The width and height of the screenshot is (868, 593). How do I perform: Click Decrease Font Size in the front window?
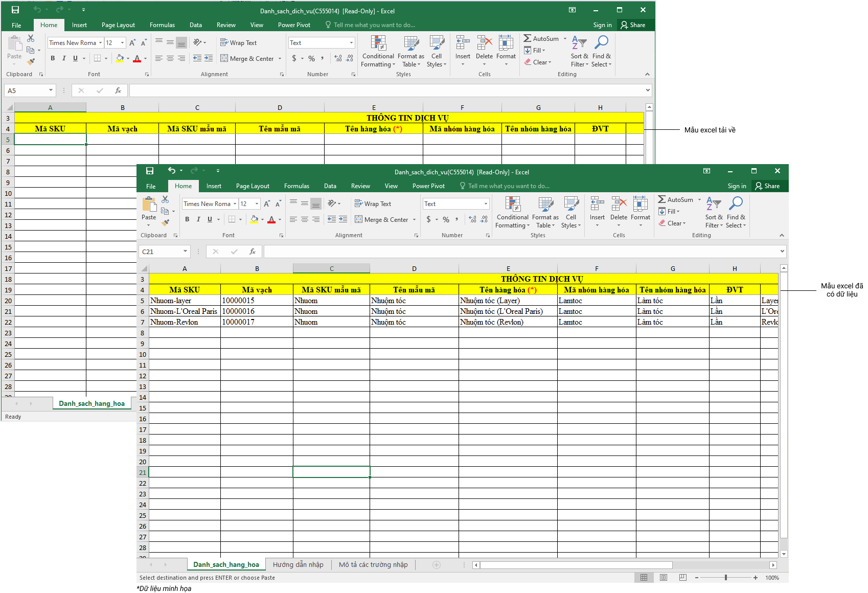tap(278, 204)
